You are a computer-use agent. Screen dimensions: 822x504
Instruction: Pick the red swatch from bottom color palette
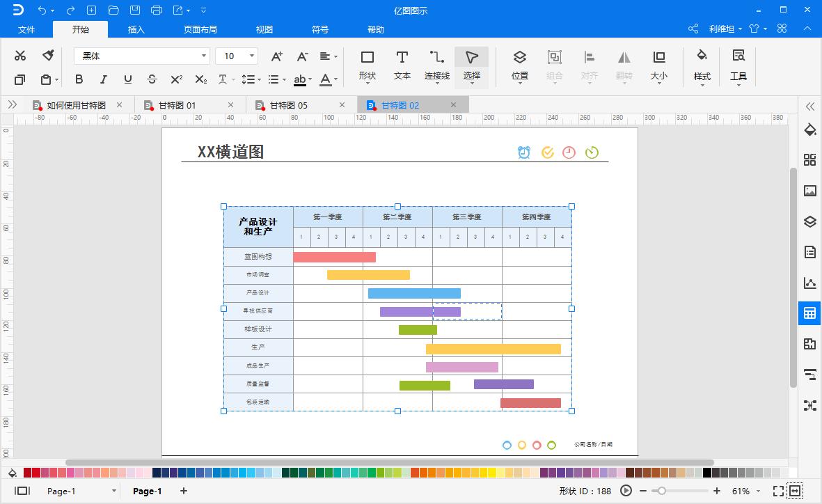tap(28, 472)
